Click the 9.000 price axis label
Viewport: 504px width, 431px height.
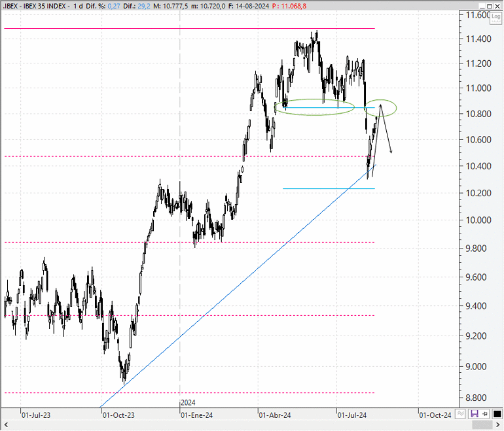tap(476, 366)
